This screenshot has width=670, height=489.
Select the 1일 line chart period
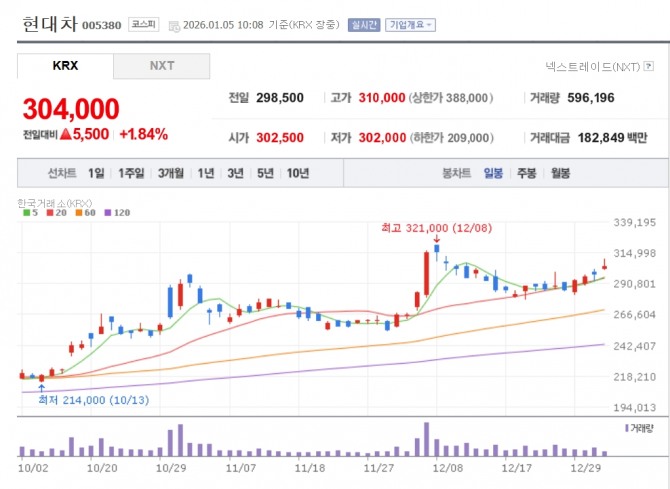(x=96, y=173)
